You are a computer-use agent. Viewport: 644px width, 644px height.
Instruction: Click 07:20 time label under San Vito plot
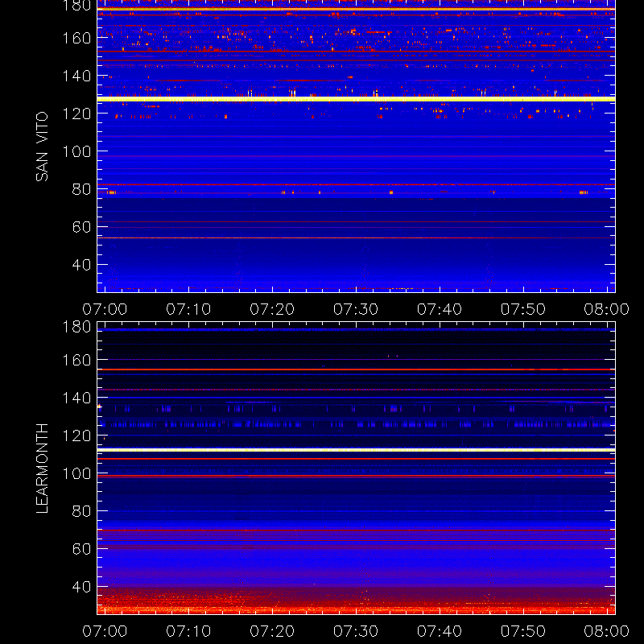(272, 309)
